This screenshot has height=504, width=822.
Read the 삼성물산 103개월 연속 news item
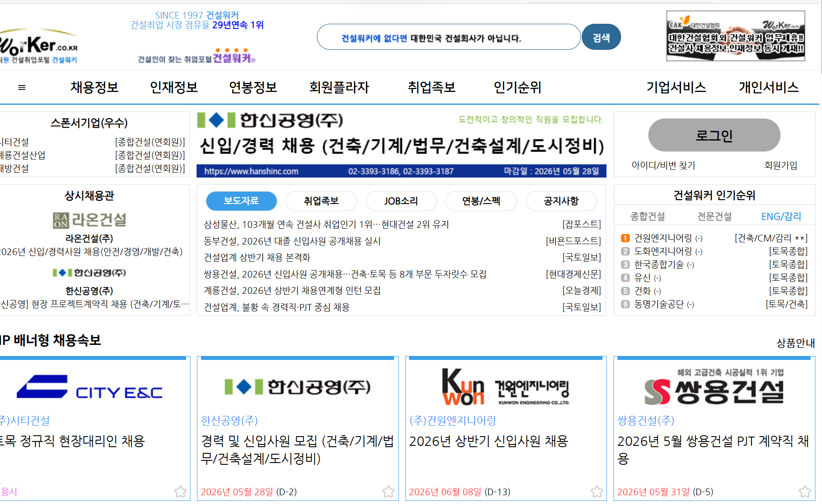pyautogui.click(x=326, y=224)
